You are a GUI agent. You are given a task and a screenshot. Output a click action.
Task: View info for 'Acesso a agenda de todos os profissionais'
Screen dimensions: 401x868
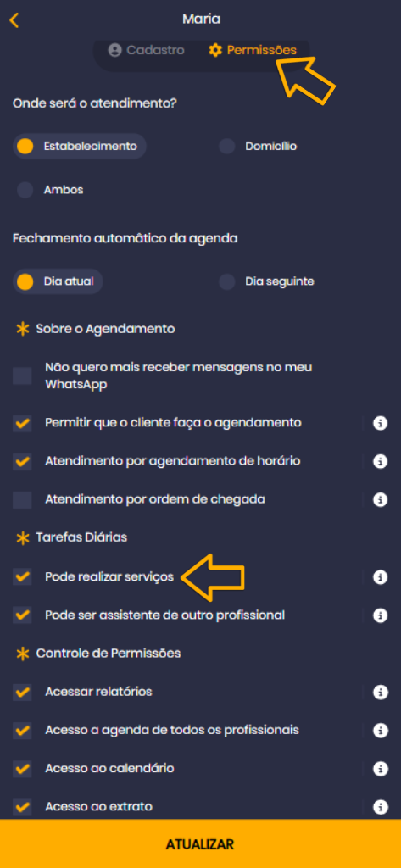click(x=380, y=731)
